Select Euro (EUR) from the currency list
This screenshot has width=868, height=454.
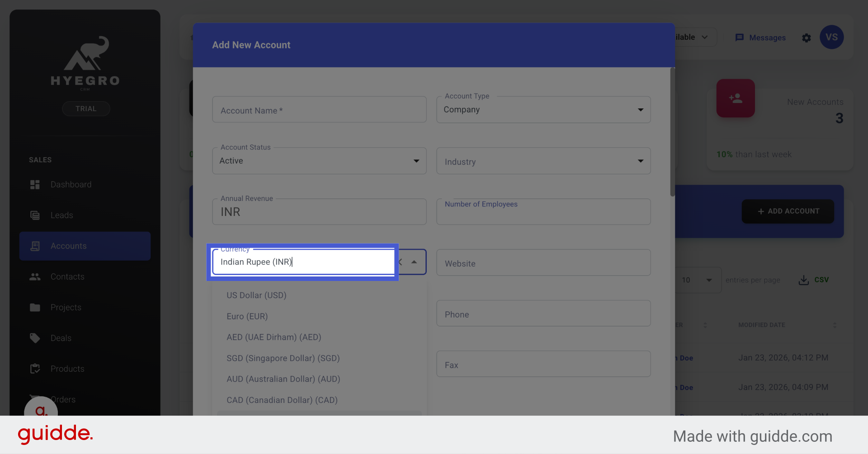point(247,316)
